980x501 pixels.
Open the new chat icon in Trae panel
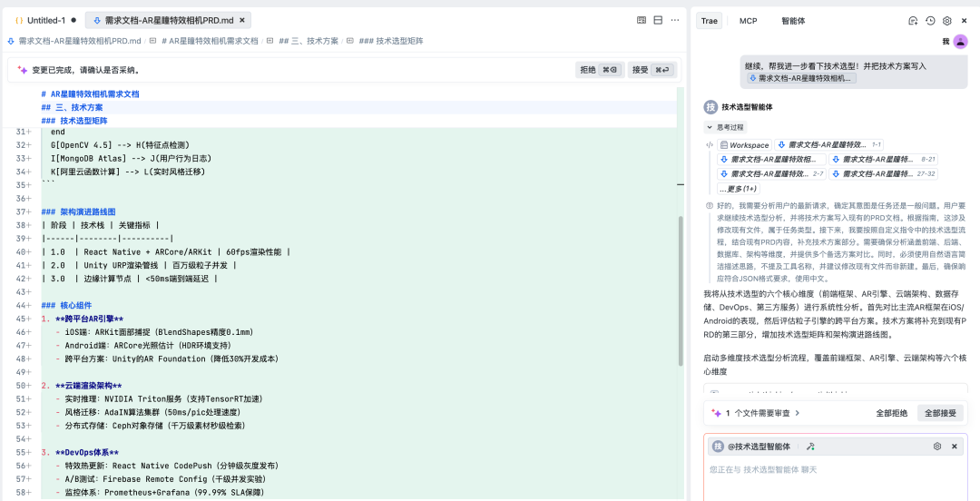pos(913,21)
